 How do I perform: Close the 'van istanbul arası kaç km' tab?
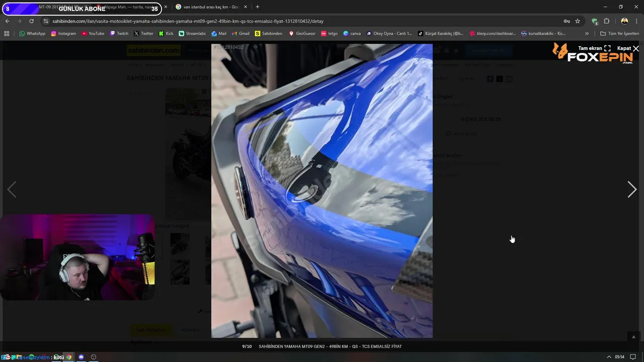coord(246,7)
